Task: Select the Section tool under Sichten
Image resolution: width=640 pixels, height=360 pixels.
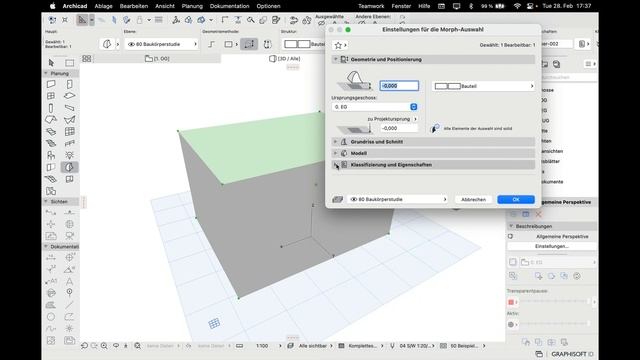Action: 51,213
